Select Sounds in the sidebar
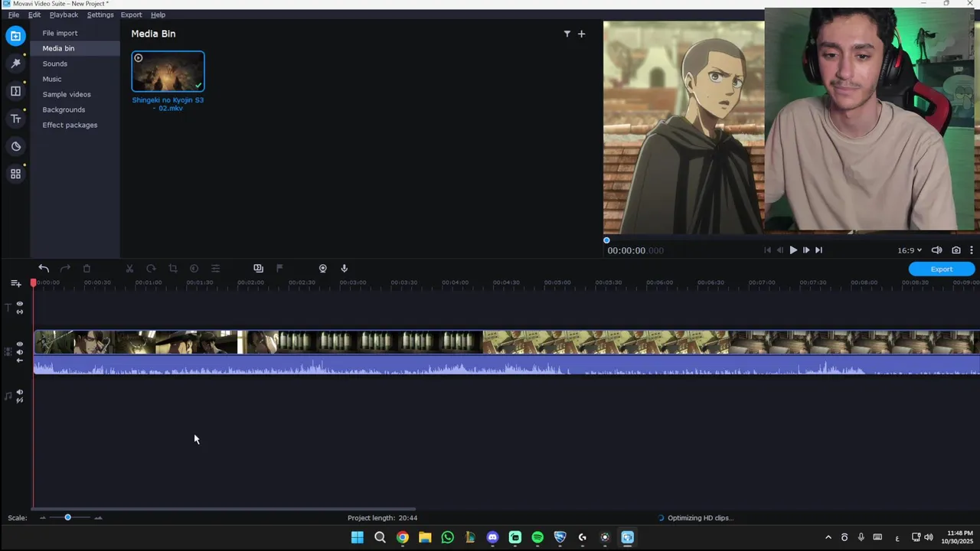This screenshot has height=551, width=980. tap(75, 64)
